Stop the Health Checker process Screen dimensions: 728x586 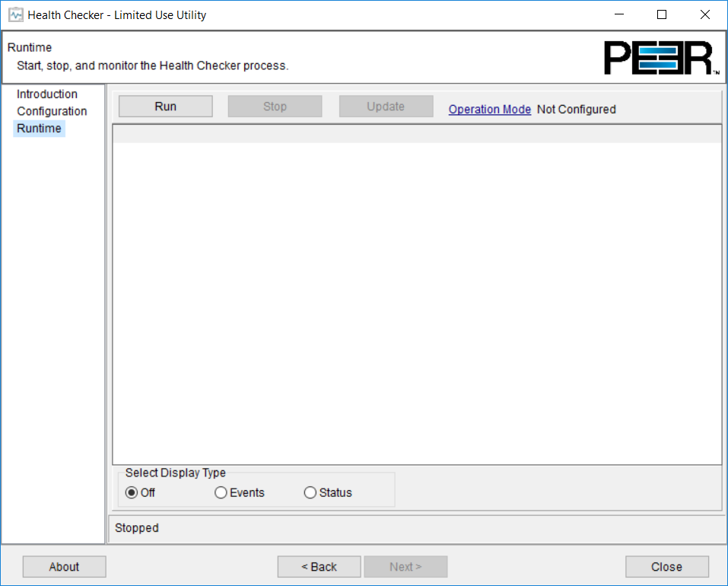coord(274,106)
